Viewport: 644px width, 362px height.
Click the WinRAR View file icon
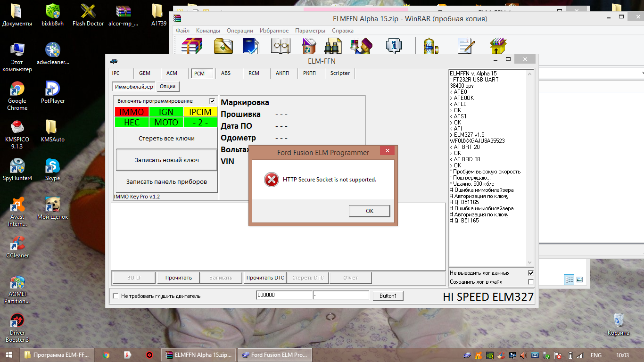tap(280, 46)
